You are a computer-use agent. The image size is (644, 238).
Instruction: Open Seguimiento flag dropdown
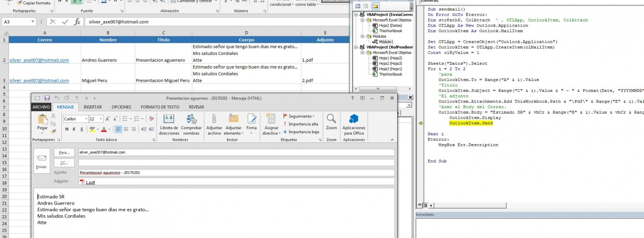click(299, 116)
